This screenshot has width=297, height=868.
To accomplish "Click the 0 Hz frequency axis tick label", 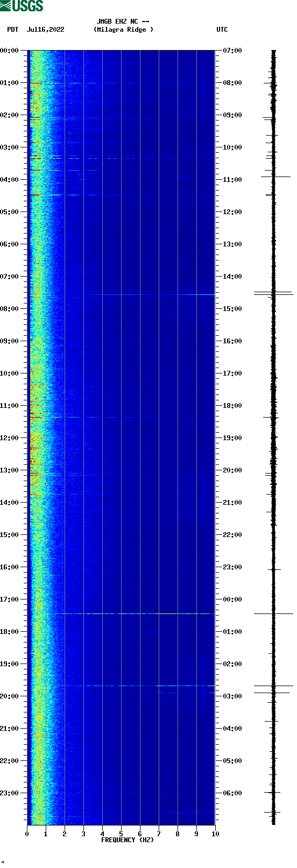I will tap(27, 834).
